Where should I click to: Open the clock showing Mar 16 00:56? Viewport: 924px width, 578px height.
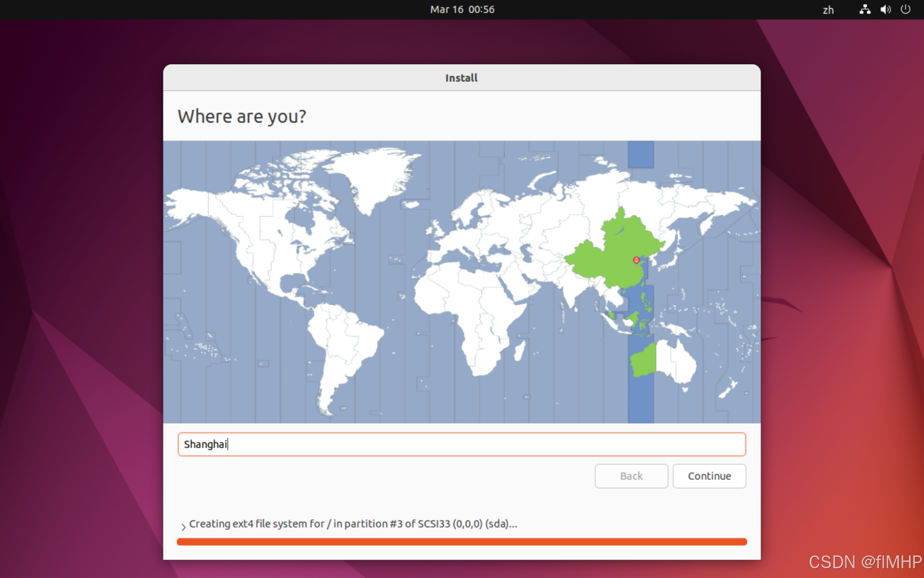pos(462,9)
